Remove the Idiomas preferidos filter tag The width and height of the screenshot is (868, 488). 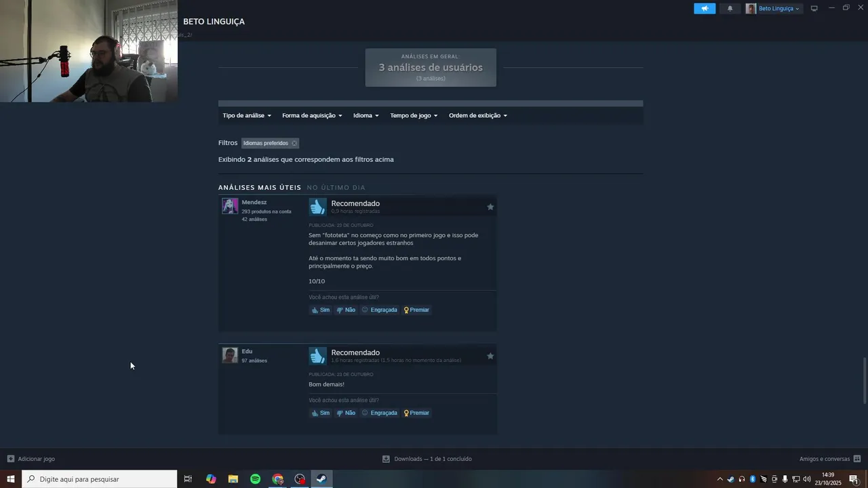pyautogui.click(x=294, y=143)
